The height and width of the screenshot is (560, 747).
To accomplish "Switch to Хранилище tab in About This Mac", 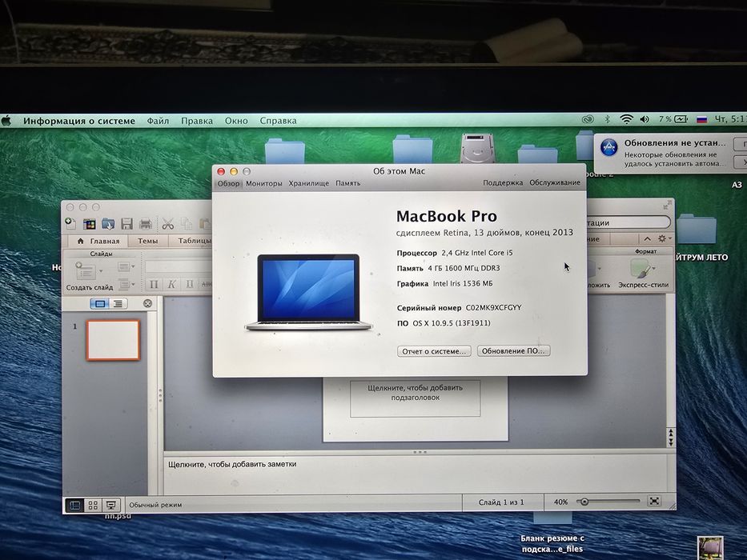I will [309, 183].
